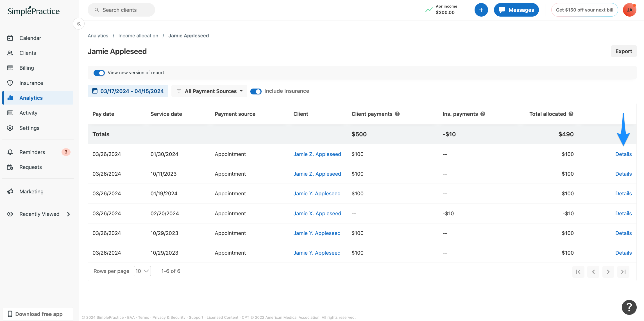Screen dimensions: 644x321
Task: Open the All Payment Sources filter dropdown
Action: 209,91
